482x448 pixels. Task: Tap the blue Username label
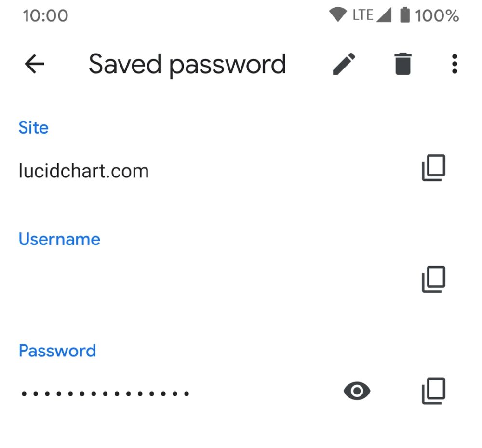59,239
